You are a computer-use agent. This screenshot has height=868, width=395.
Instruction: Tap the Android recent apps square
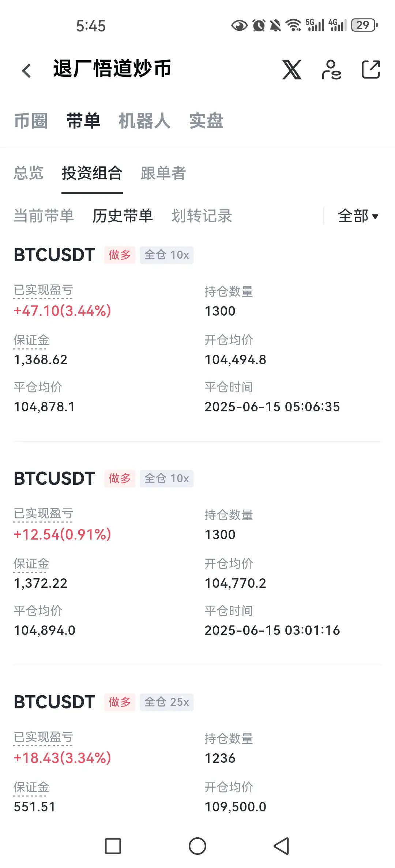tap(113, 846)
